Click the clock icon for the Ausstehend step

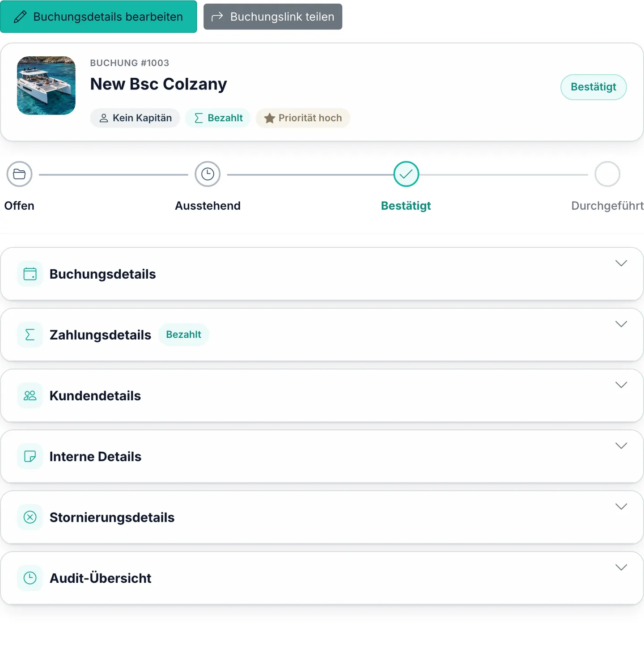pos(208,174)
